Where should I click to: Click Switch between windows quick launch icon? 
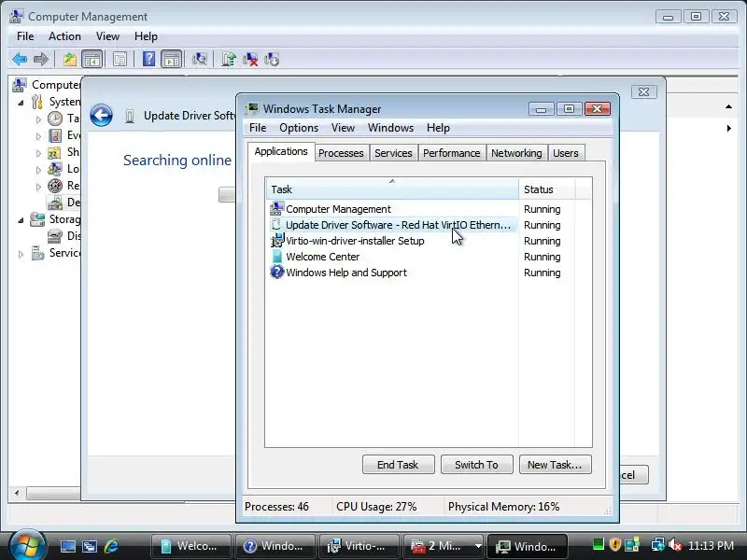pyautogui.click(x=90, y=546)
